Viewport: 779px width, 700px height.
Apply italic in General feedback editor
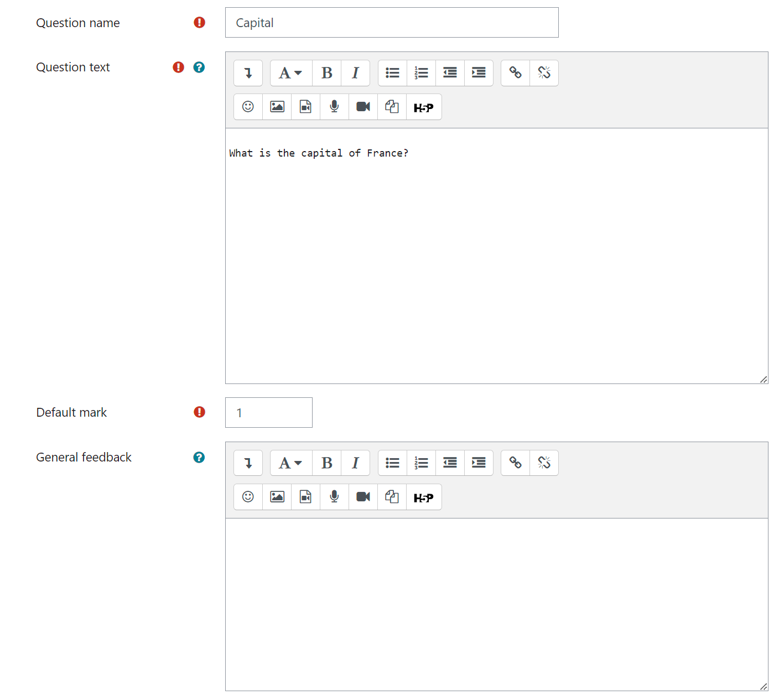tap(356, 463)
